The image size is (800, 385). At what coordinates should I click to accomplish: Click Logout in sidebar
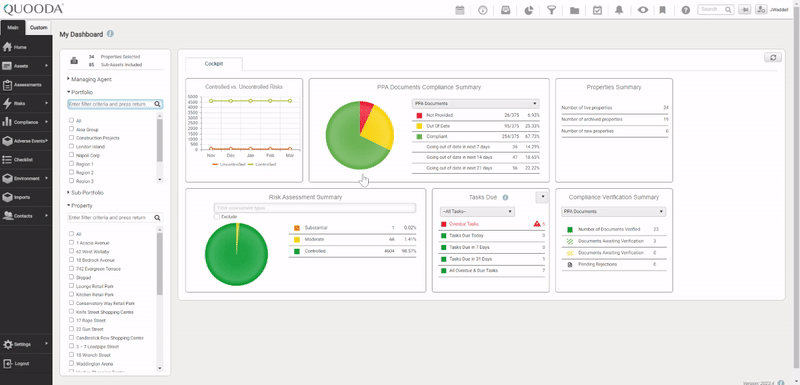tap(26, 364)
